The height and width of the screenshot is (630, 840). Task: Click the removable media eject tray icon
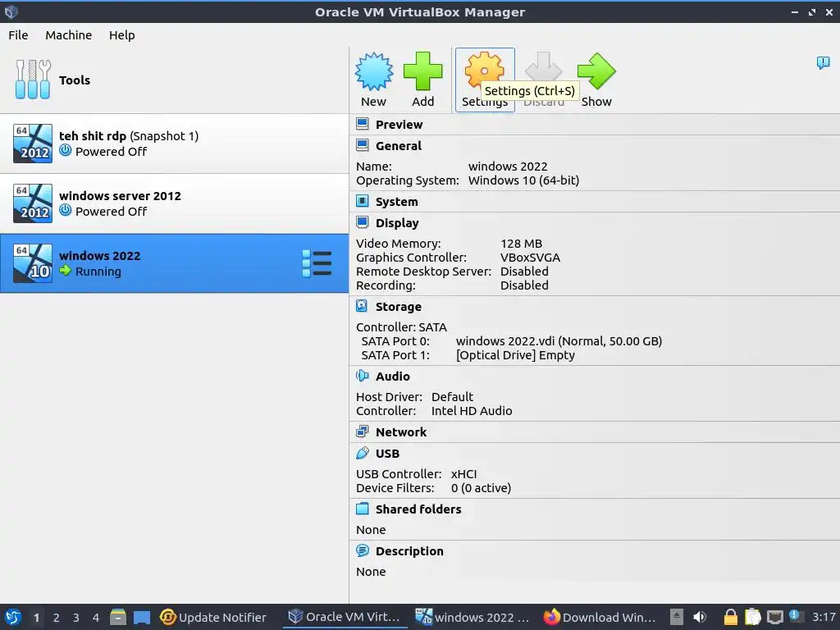tap(677, 617)
